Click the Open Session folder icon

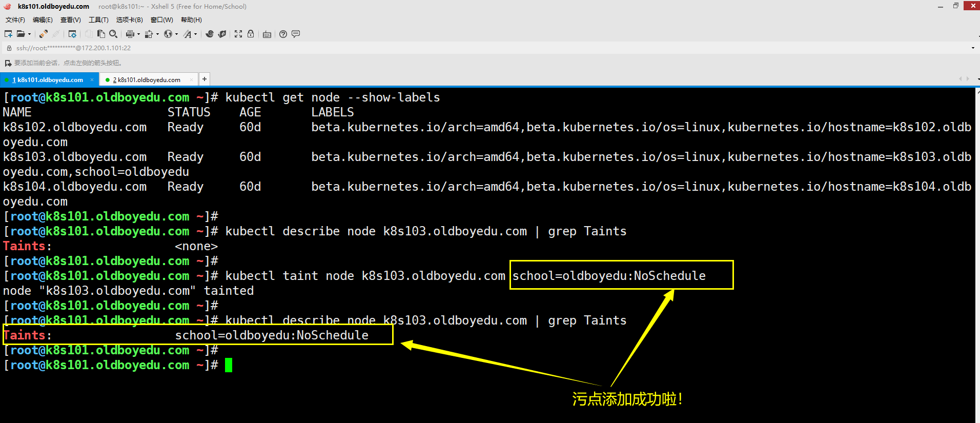pos(21,34)
